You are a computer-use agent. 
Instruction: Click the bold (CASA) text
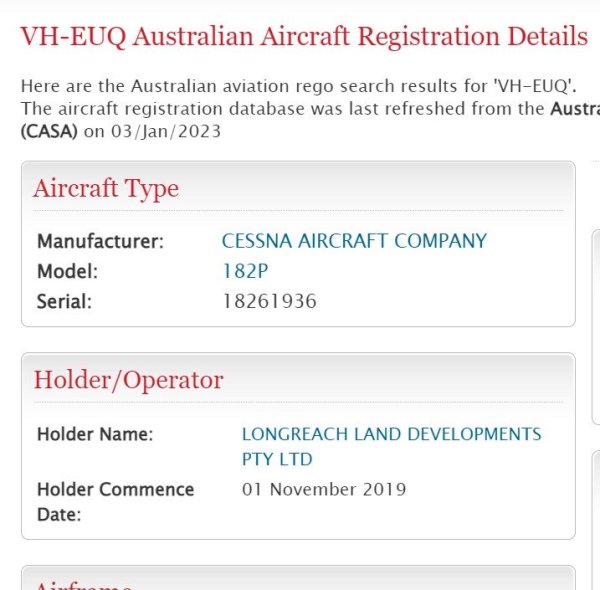pyautogui.click(x=49, y=131)
